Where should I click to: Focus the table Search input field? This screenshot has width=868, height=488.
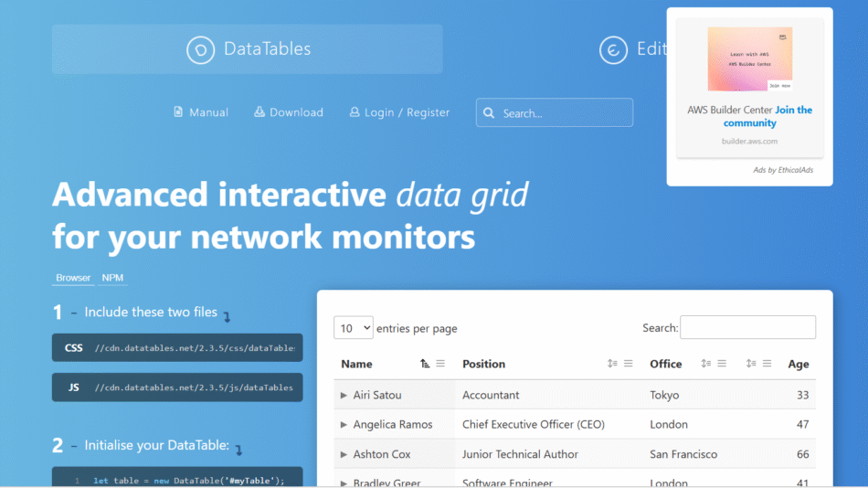pos(748,327)
